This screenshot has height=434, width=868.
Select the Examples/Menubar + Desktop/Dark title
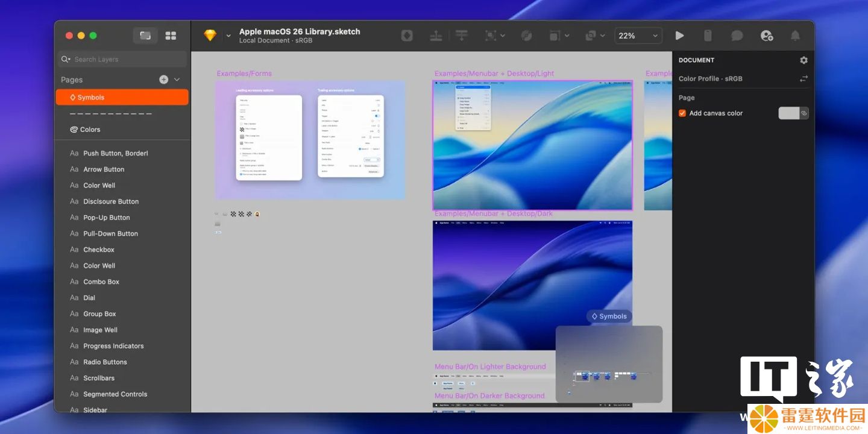[494, 213]
